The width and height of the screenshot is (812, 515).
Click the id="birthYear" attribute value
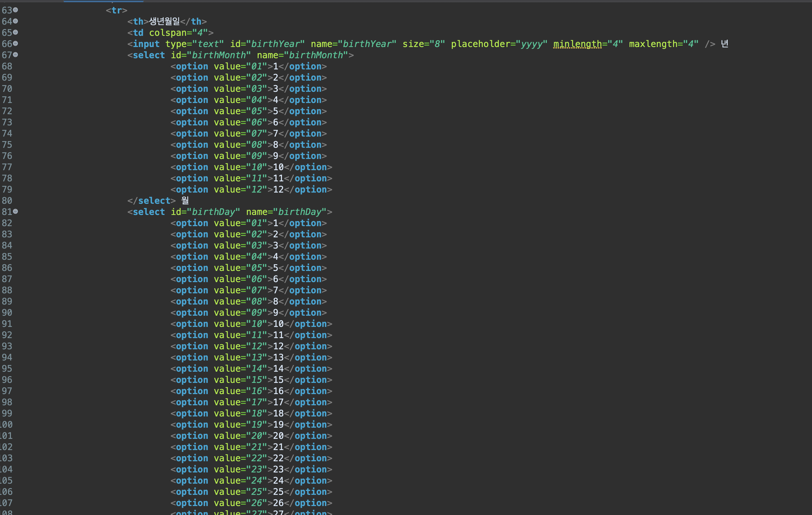click(x=276, y=44)
